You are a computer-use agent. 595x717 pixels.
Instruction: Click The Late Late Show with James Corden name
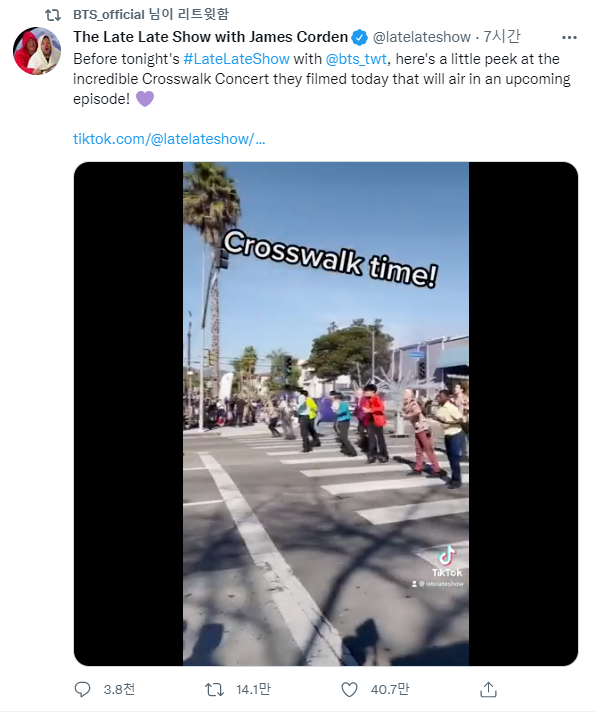pos(211,37)
